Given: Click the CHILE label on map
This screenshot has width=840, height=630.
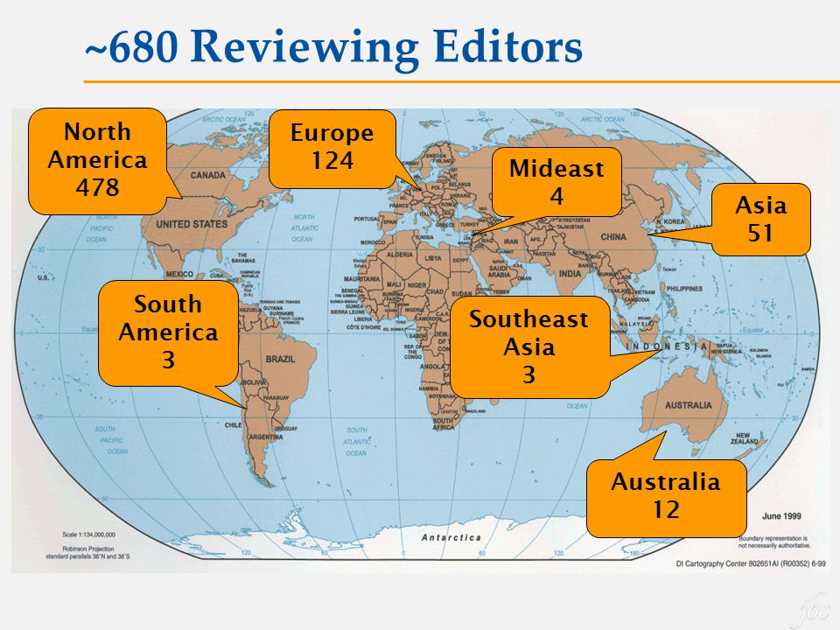Looking at the screenshot, I should (233, 425).
